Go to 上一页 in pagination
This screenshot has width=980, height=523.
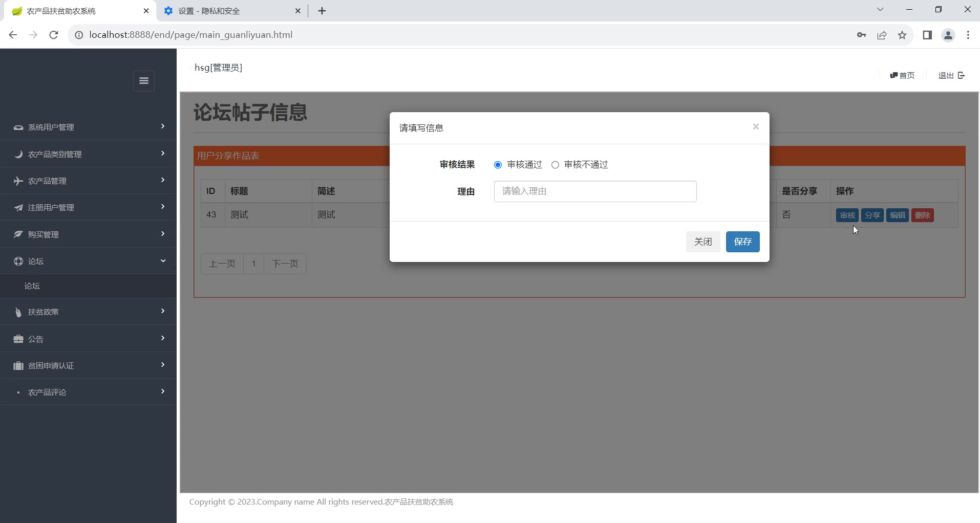click(222, 264)
